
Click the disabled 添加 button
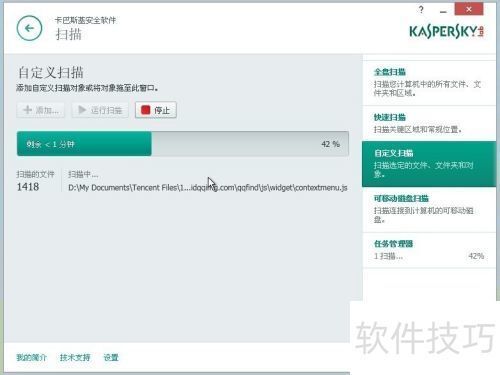(x=41, y=110)
